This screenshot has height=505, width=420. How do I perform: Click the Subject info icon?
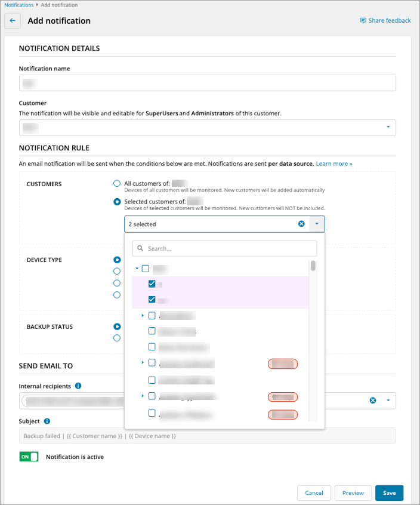[47, 421]
